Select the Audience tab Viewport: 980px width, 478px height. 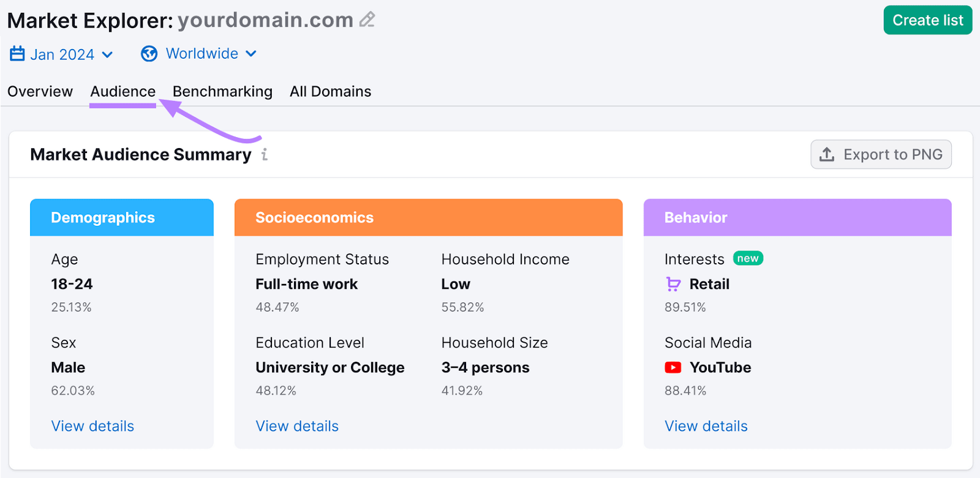tap(123, 91)
